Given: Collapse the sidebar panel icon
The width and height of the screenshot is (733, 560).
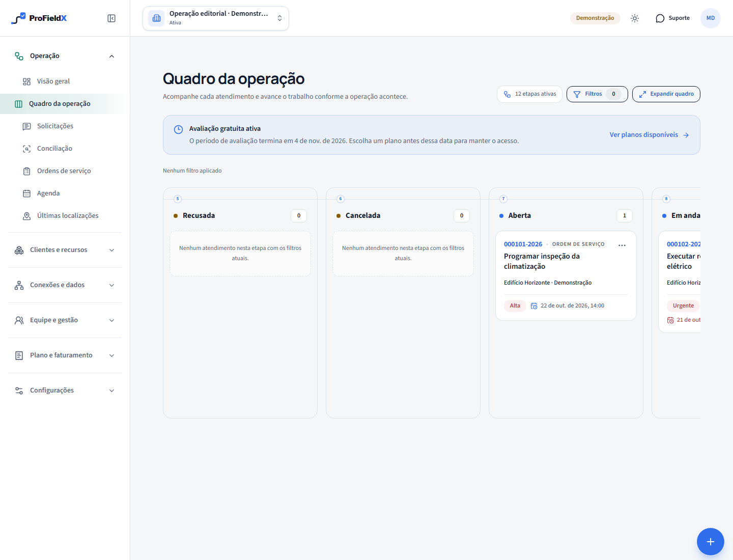Looking at the screenshot, I should pos(111,18).
